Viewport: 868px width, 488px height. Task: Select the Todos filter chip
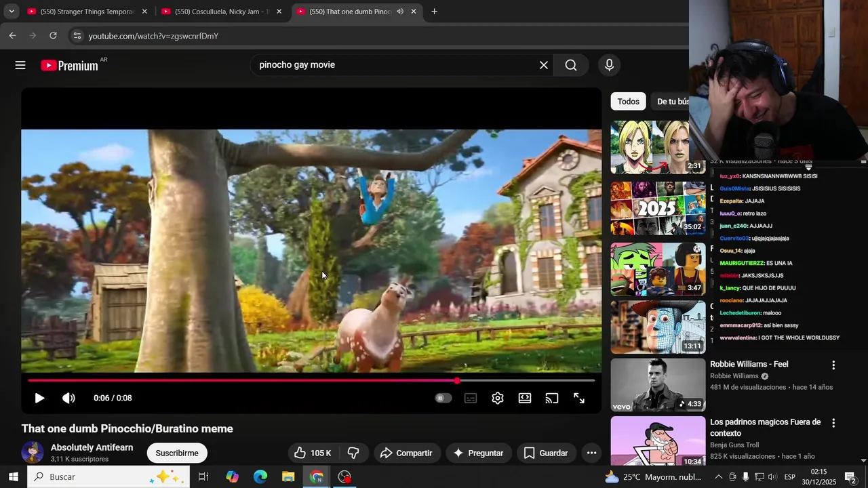tap(628, 102)
